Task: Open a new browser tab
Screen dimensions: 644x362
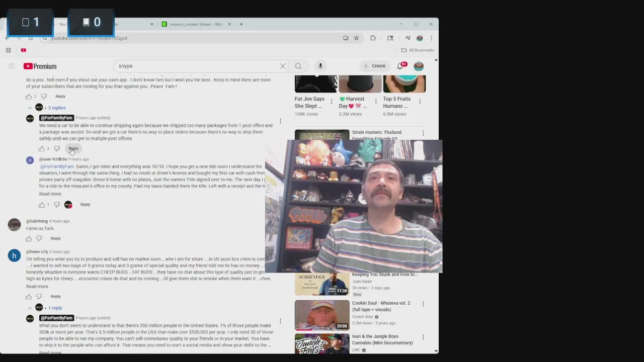Action: (x=241, y=24)
